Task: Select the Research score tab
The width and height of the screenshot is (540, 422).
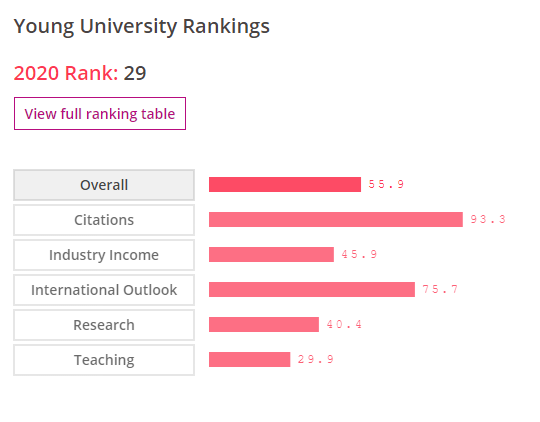Action: 104,325
